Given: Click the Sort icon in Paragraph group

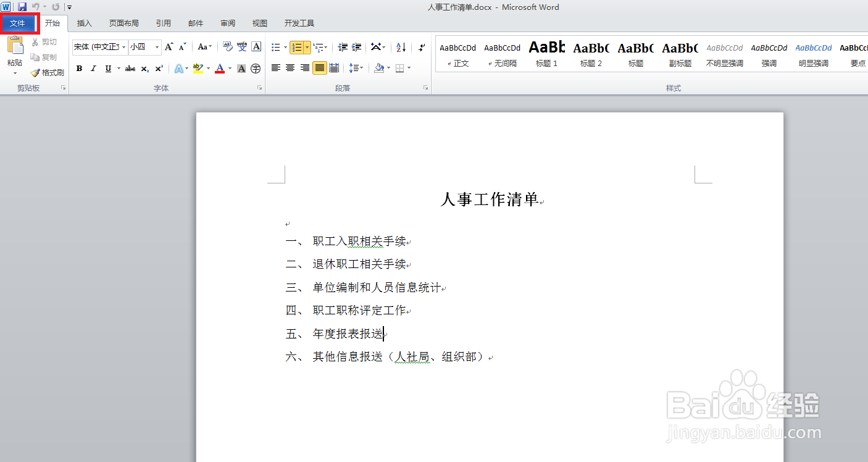Looking at the screenshot, I should click(400, 47).
